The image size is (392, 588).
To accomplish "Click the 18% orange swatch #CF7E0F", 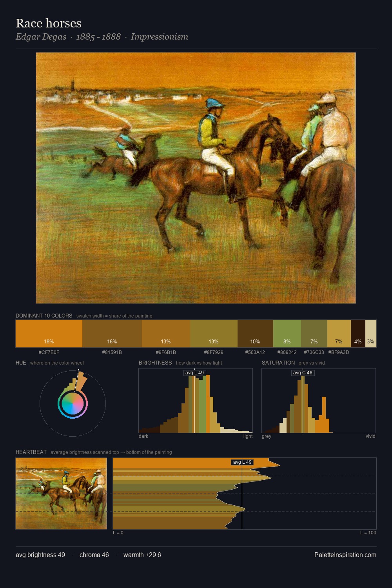I will 49,334.
